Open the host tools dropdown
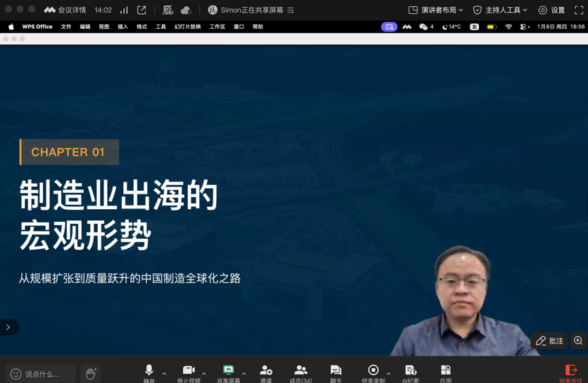The image size is (588, 383). [500, 10]
